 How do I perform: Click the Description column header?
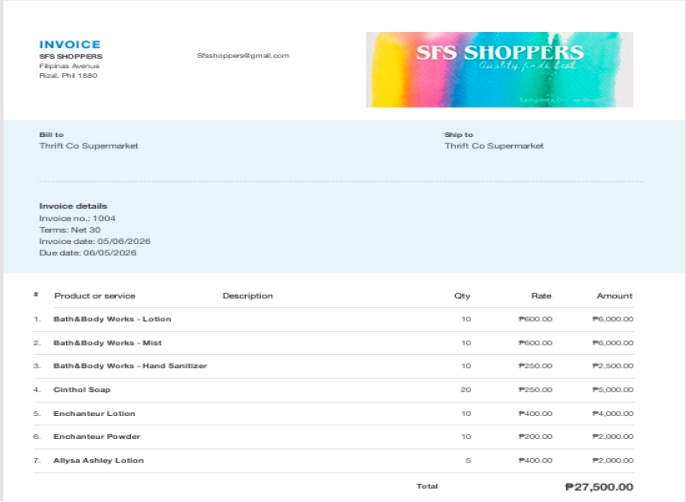(x=248, y=296)
